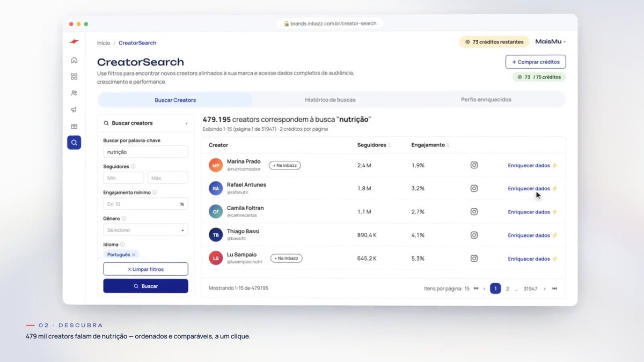Switch to Perfis enriquecidos tab
Image resolution: width=644 pixels, height=362 pixels.
pos(486,100)
